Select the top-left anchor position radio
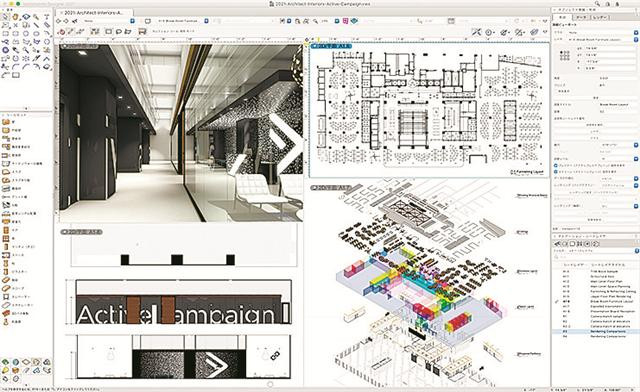Screen dimensions: 640x392 [x=562, y=53]
